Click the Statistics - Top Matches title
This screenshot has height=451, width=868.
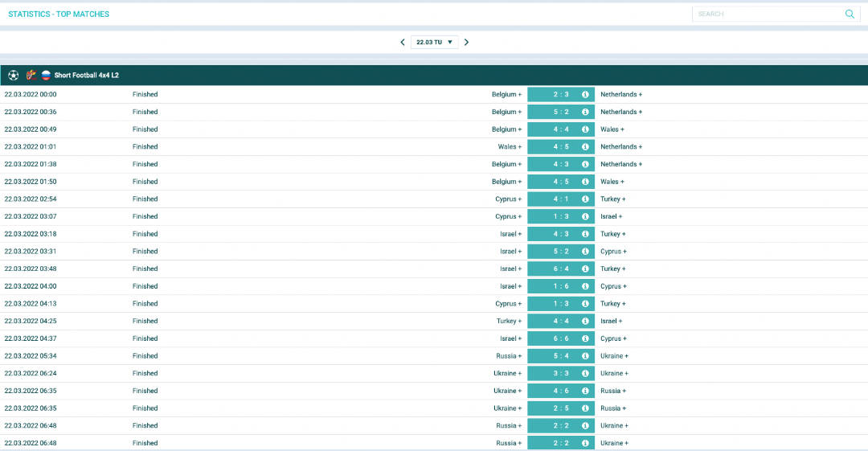[59, 14]
